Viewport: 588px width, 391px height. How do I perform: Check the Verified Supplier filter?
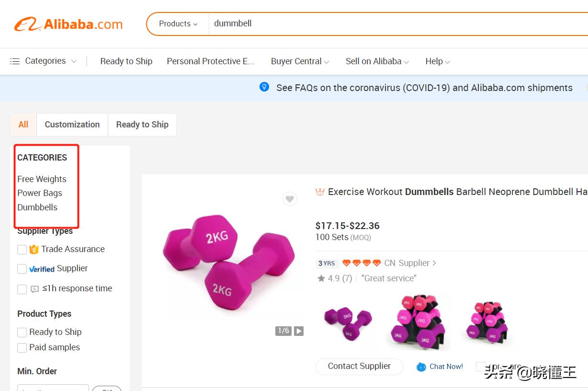click(x=22, y=269)
